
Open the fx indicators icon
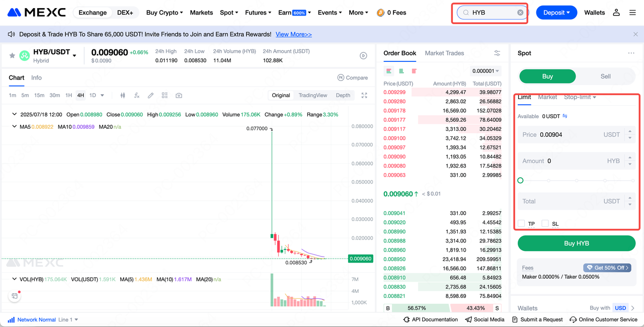(136, 95)
